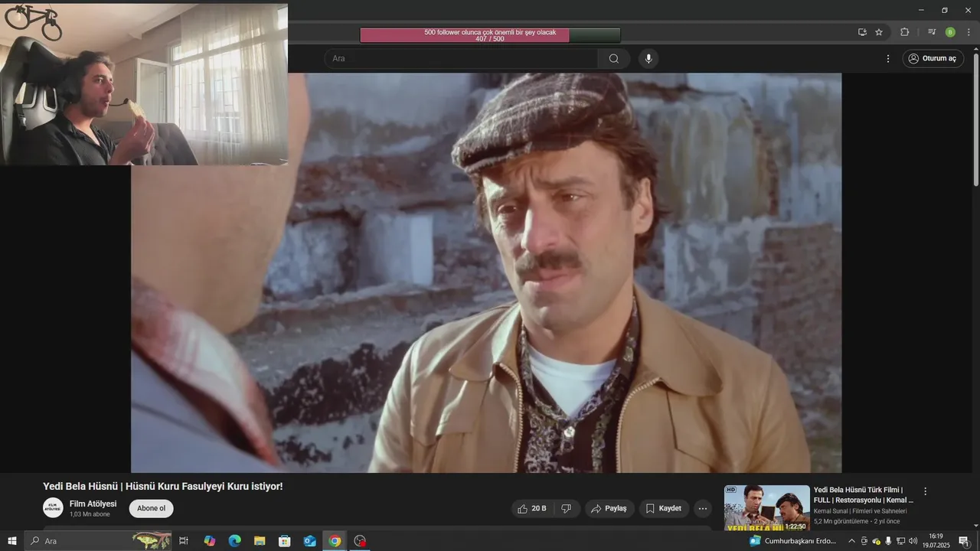Click the Meet Now tray icon
The width and height of the screenshot is (980, 551).
point(864,541)
